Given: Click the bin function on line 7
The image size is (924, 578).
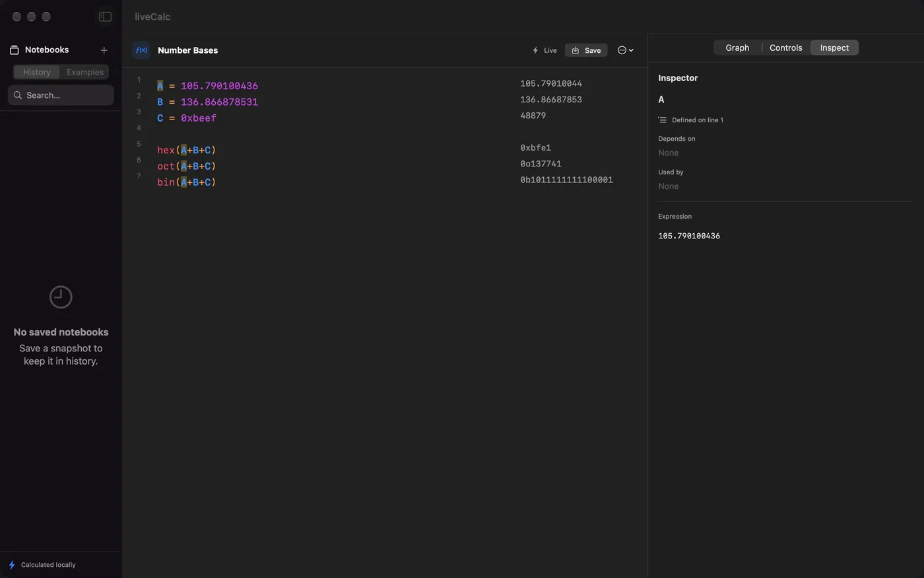Looking at the screenshot, I should pos(166,182).
